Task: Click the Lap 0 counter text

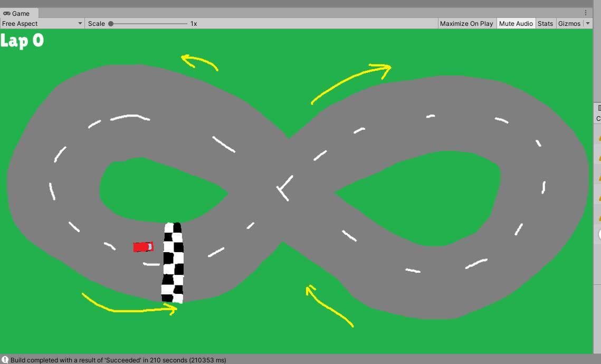Action: tap(22, 41)
